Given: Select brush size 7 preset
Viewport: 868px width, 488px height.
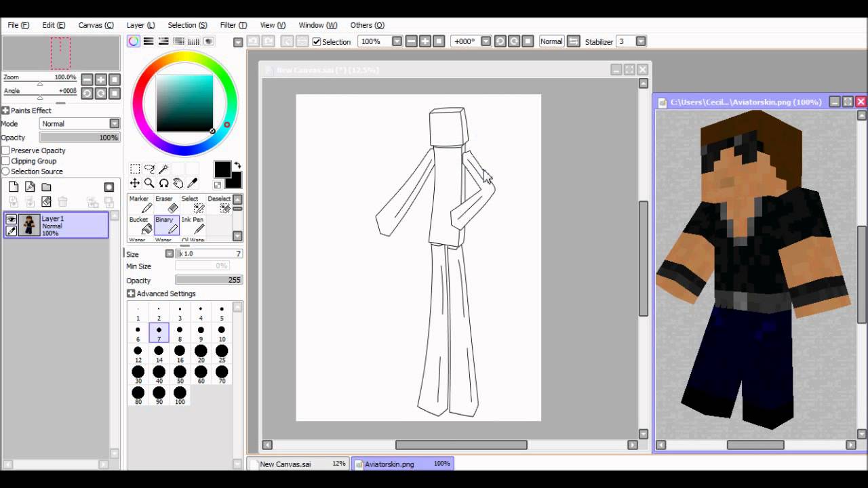Looking at the screenshot, I should (x=159, y=333).
